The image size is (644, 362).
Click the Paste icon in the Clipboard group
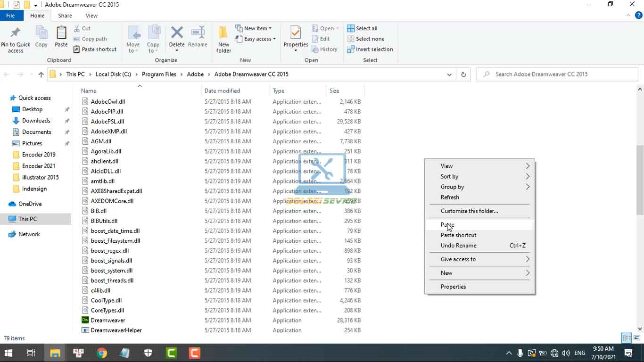point(61,38)
